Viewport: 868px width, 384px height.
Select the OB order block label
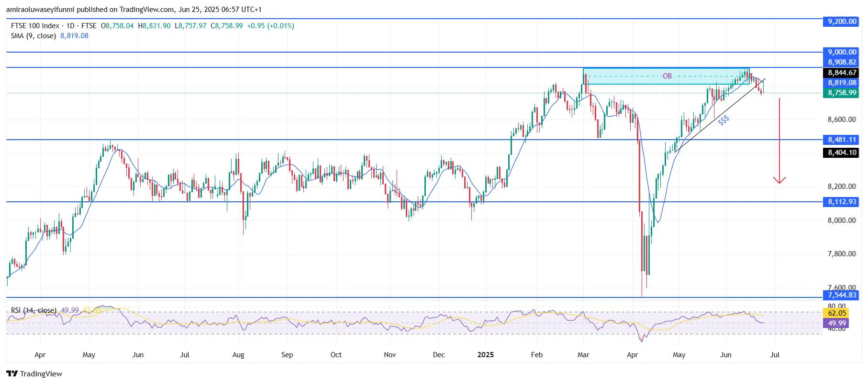(667, 76)
